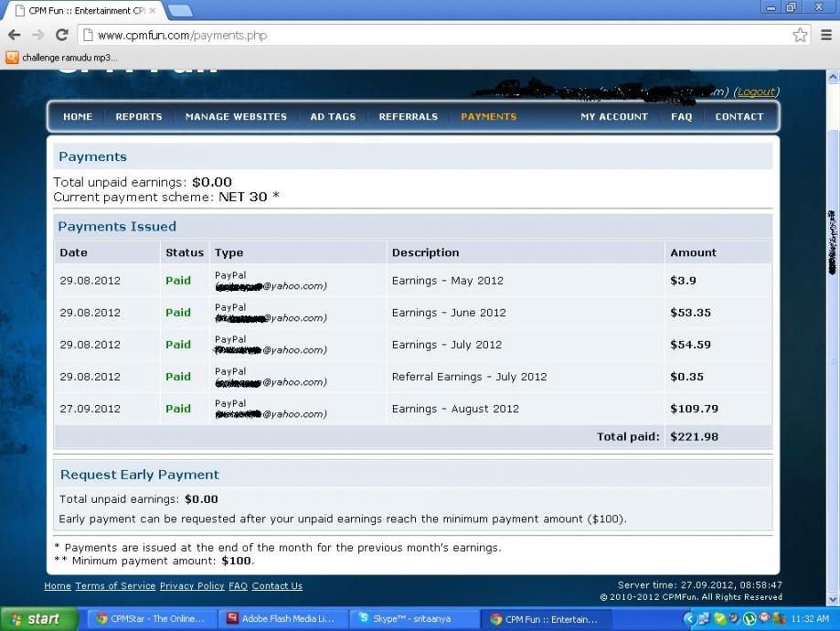Open the REFERRALS page
Screen dimensions: 840x631
(x=409, y=116)
